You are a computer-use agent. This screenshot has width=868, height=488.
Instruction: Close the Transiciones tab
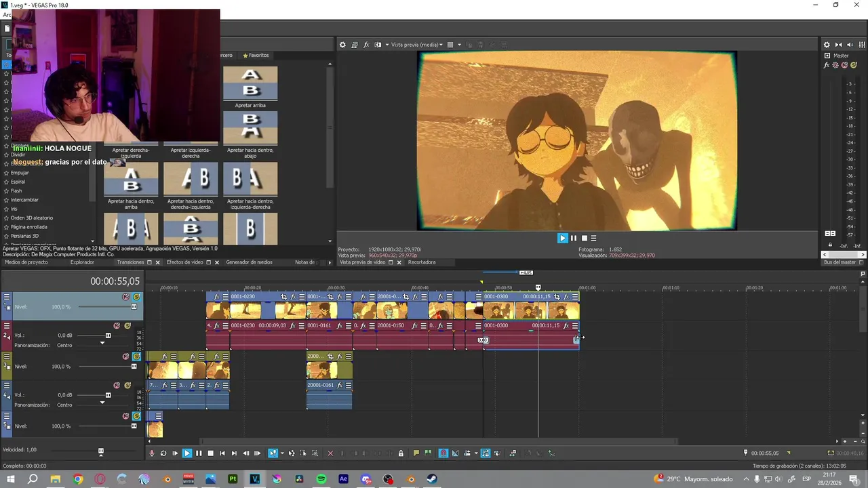coord(157,262)
